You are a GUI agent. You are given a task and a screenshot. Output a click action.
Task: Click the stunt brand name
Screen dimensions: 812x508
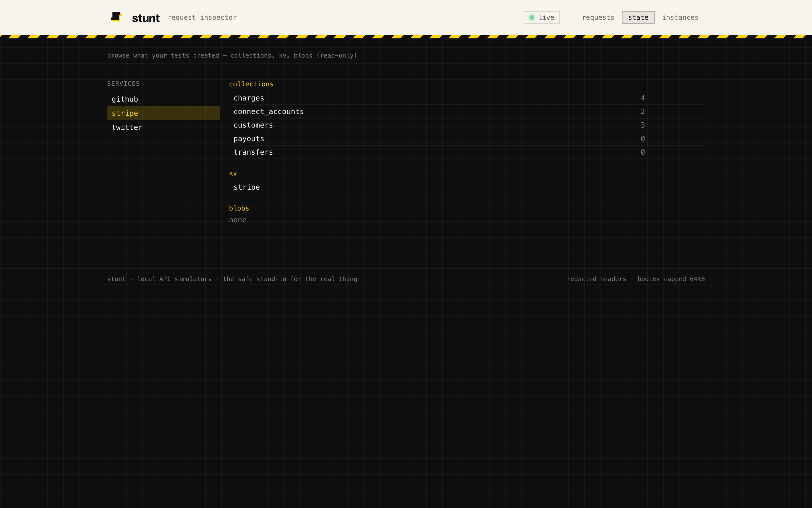(145, 18)
